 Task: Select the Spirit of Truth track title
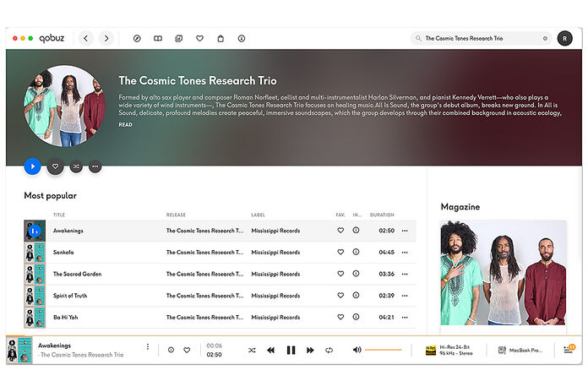coord(70,296)
